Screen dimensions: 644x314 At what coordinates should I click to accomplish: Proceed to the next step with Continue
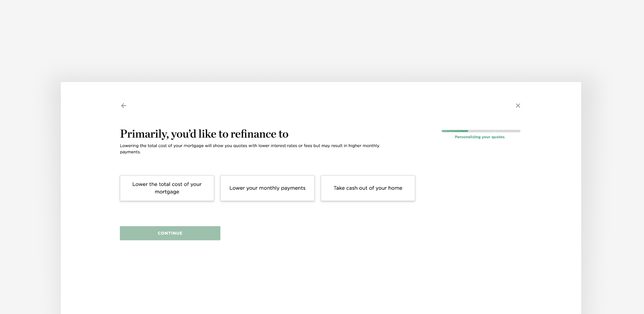click(x=170, y=233)
